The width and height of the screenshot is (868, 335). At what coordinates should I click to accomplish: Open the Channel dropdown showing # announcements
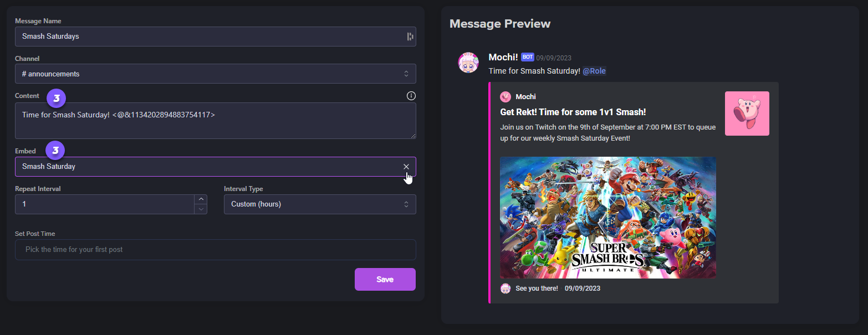click(x=215, y=74)
